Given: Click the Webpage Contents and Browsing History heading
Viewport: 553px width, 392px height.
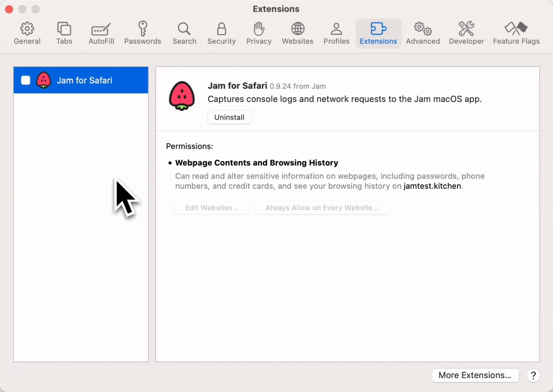Looking at the screenshot, I should (257, 163).
